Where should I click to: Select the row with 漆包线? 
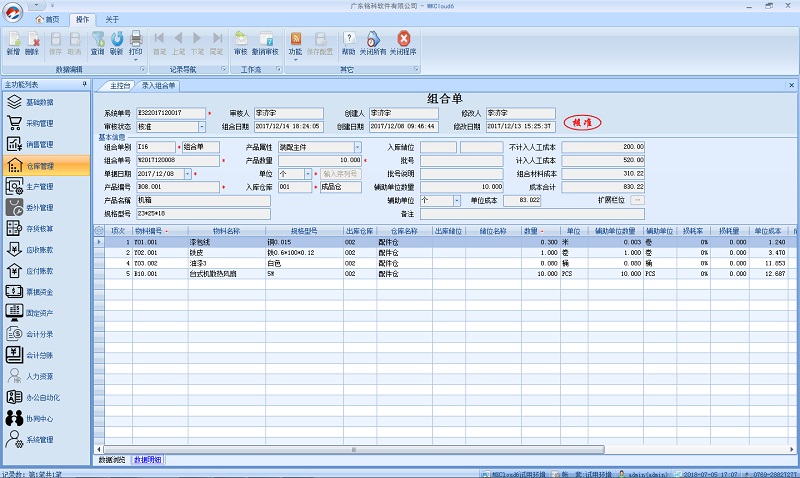point(446,242)
